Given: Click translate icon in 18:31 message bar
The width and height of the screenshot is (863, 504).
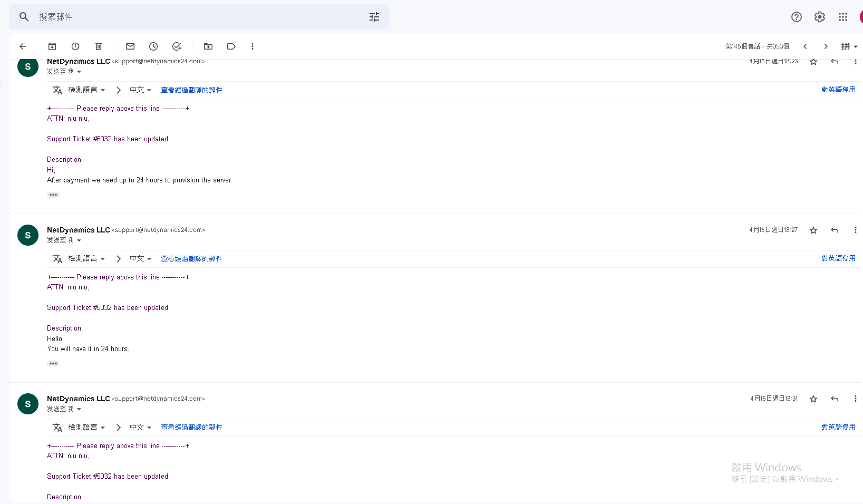Looking at the screenshot, I should pyautogui.click(x=57, y=428).
